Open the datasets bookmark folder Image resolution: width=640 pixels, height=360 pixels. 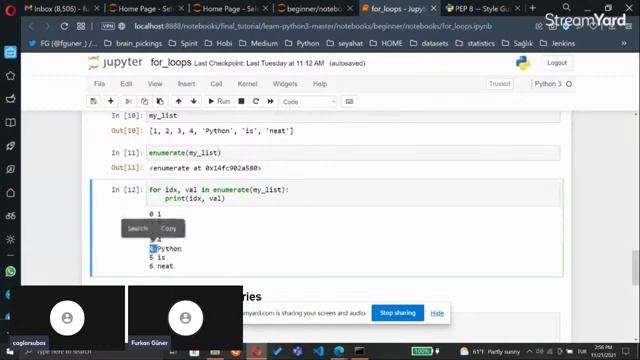pyautogui.click(x=430, y=43)
